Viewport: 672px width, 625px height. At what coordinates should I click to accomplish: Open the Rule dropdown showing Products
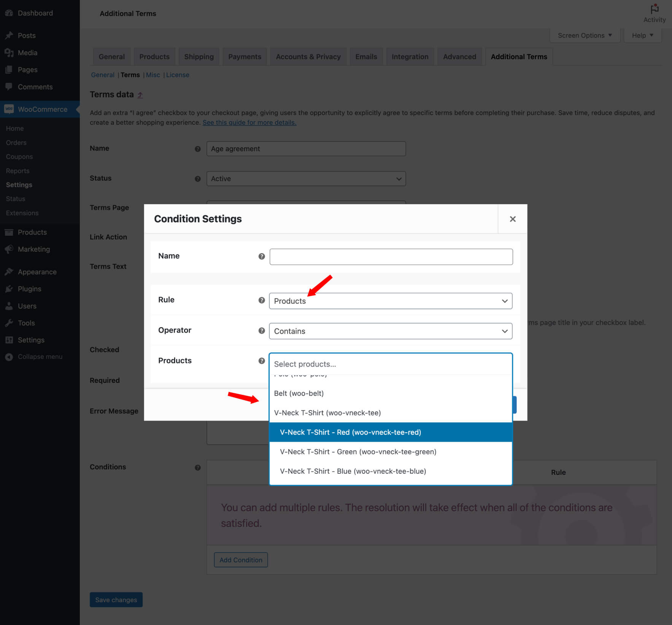click(x=391, y=301)
